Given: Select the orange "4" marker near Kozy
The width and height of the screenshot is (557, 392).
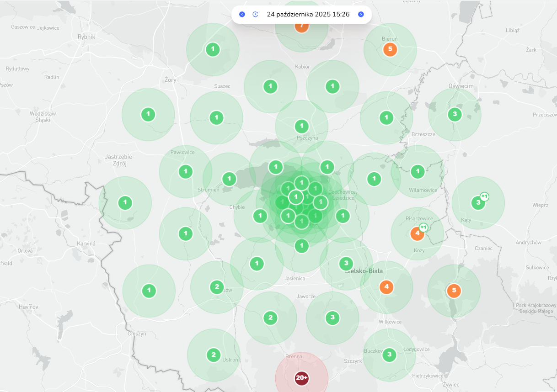Looking at the screenshot, I should [417, 233].
